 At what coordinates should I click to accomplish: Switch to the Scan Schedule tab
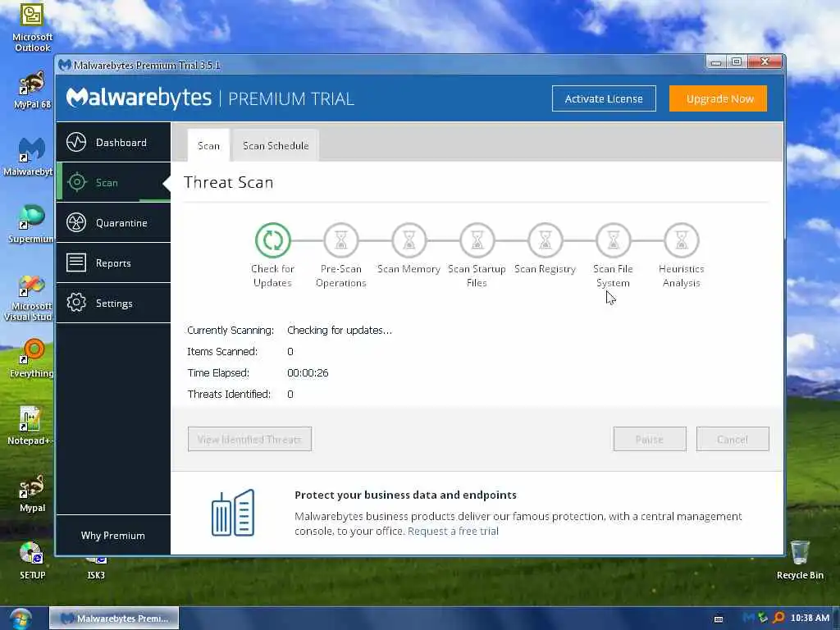click(276, 146)
